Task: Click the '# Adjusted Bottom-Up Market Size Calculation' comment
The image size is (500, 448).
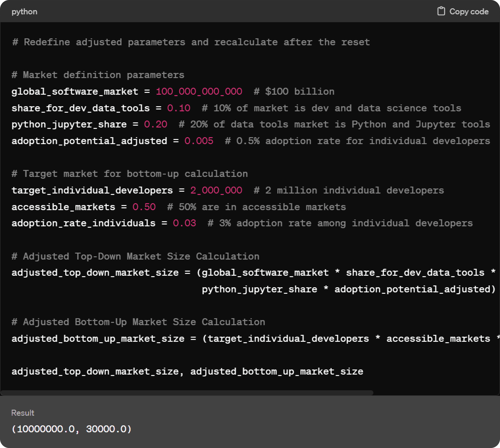Action: pos(138,322)
